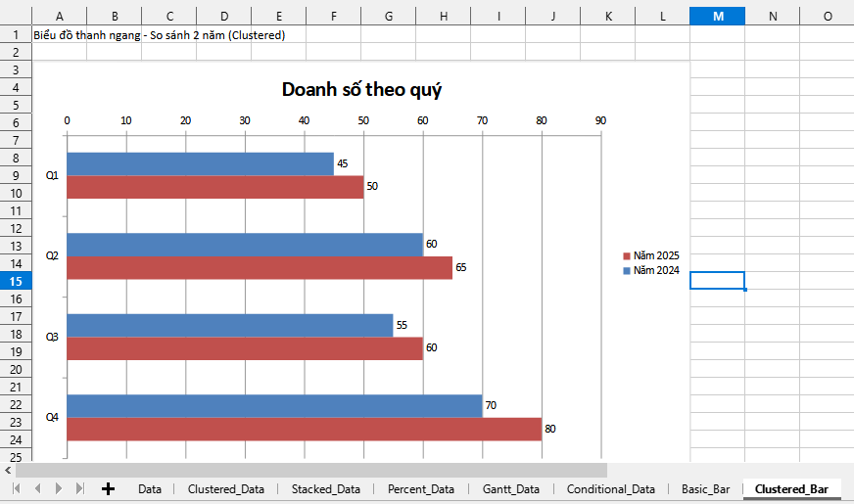Click the data label '45'

tap(342, 163)
